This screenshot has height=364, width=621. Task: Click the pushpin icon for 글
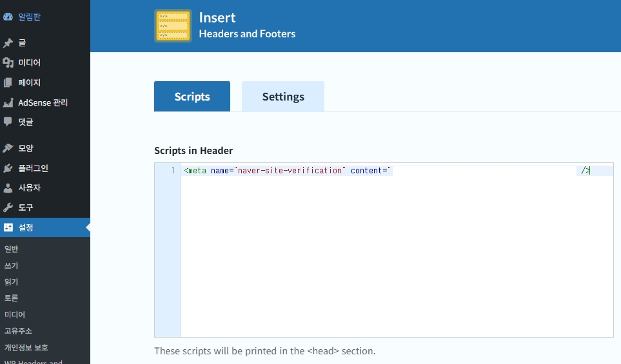click(x=8, y=43)
